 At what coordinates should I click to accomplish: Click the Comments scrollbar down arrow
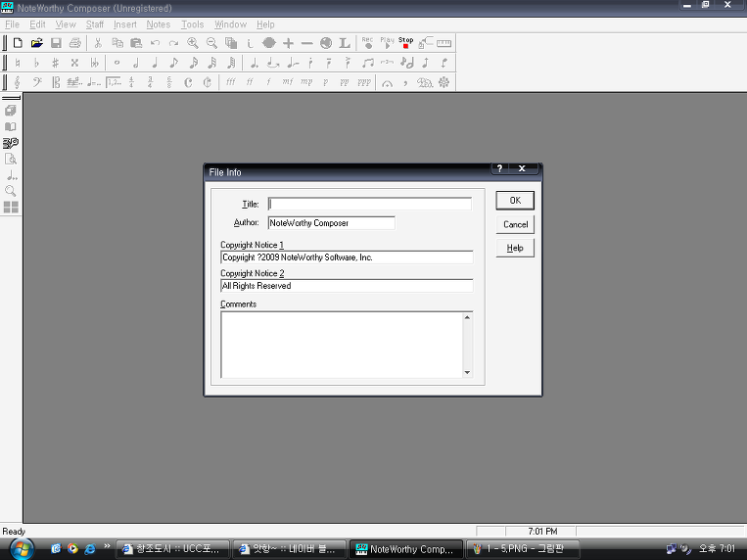pos(467,373)
